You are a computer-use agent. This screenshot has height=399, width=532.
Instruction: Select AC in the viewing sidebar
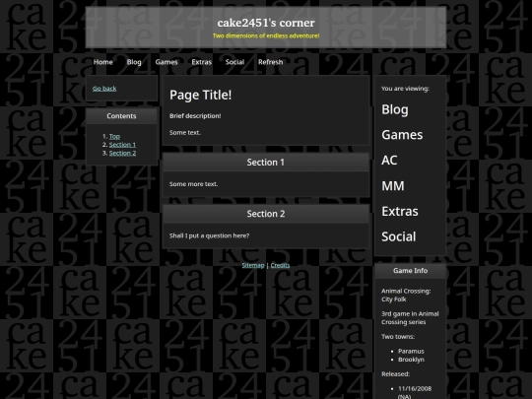tap(389, 161)
